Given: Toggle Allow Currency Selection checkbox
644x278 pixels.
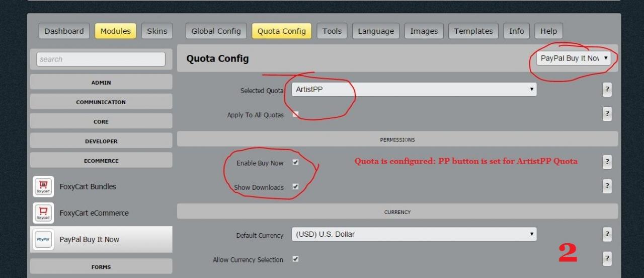Looking at the screenshot, I should pyautogui.click(x=295, y=259).
